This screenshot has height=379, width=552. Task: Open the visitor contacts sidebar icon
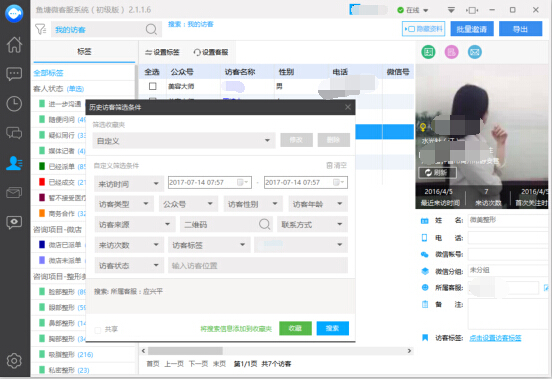14,163
